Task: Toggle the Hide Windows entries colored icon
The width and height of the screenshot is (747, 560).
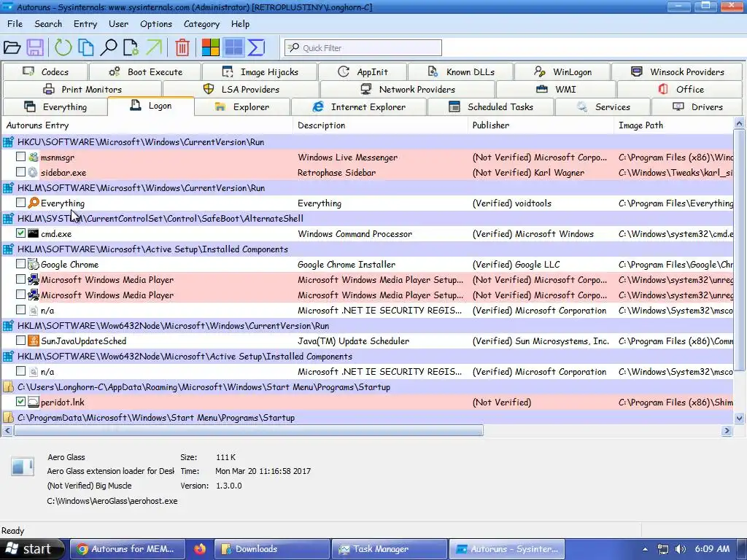Action: (x=210, y=47)
